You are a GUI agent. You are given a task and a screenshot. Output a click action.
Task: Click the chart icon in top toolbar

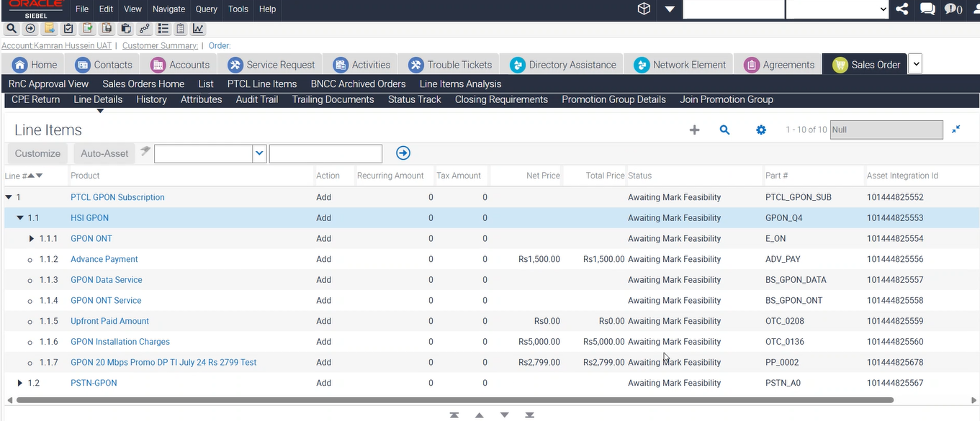point(198,29)
